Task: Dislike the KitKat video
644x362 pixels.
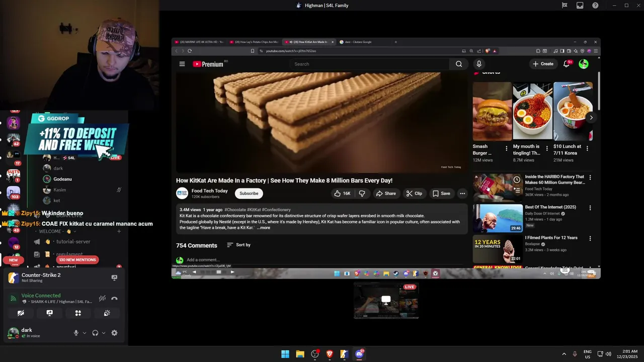Action: coord(362,194)
